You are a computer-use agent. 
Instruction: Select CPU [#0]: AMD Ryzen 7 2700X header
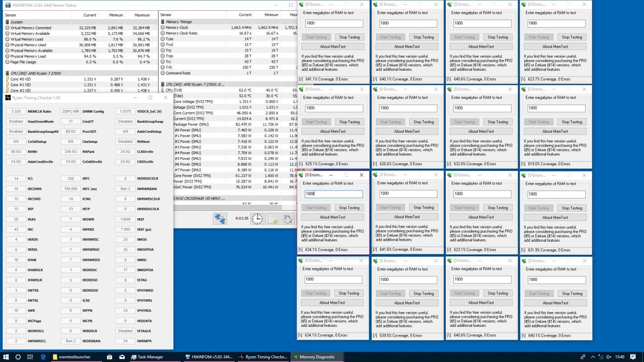pyautogui.click(x=81, y=73)
